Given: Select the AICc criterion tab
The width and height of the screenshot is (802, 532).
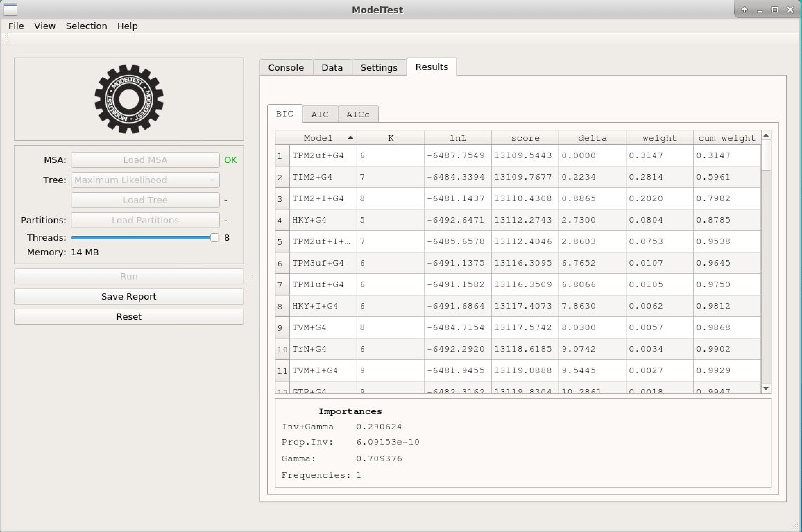Looking at the screenshot, I should coord(358,114).
